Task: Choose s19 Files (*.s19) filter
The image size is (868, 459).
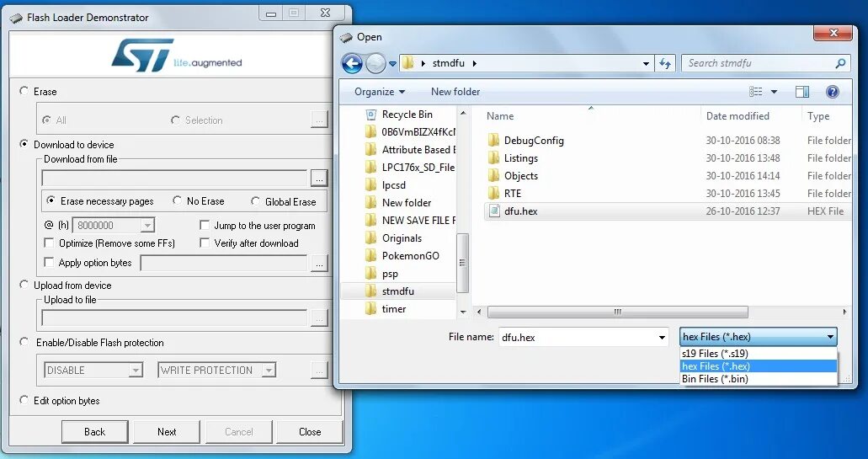Action: point(759,353)
